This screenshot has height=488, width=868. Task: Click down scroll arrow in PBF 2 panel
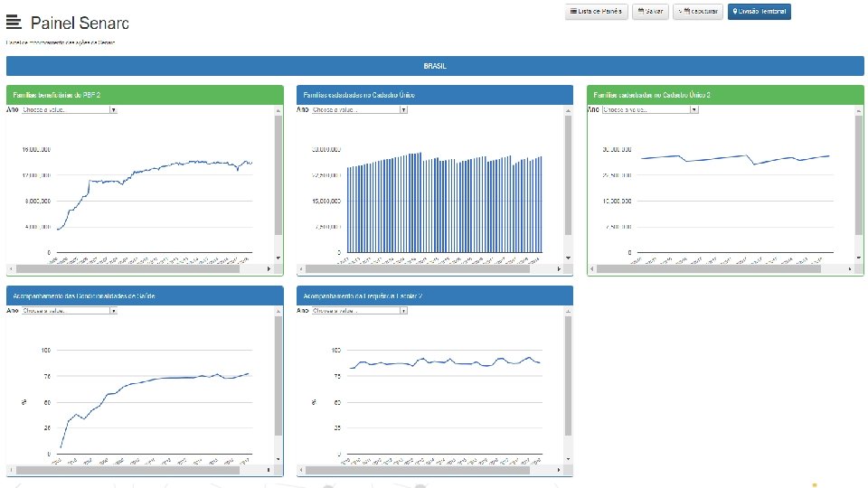pyautogui.click(x=278, y=258)
